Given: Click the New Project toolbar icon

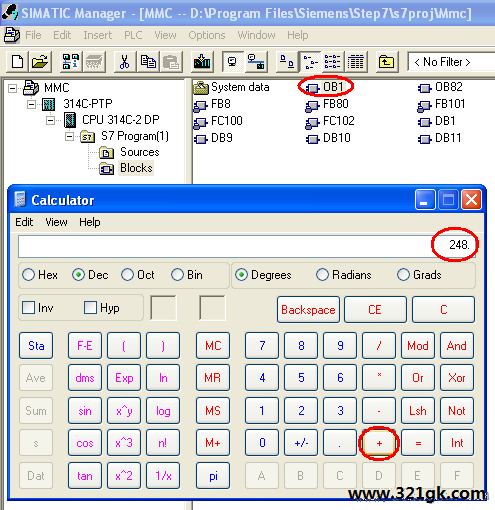Looking at the screenshot, I should point(18,62).
